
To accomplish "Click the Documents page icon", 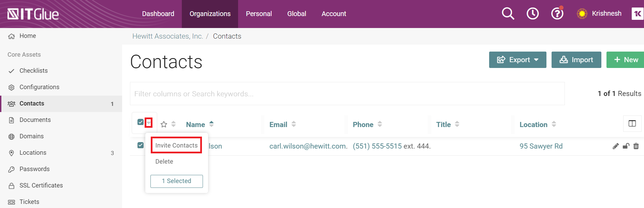I will pos(12,120).
